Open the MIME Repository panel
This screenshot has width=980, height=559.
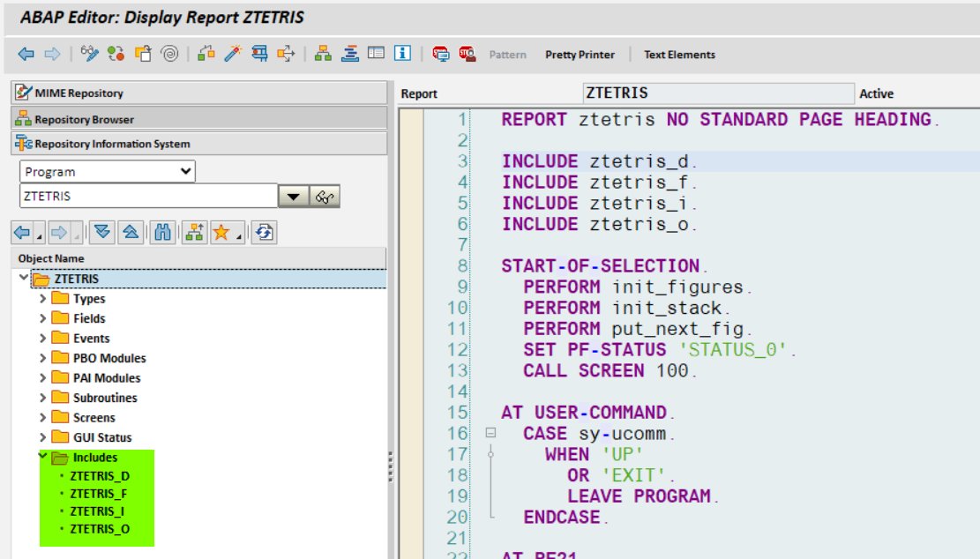pos(199,93)
